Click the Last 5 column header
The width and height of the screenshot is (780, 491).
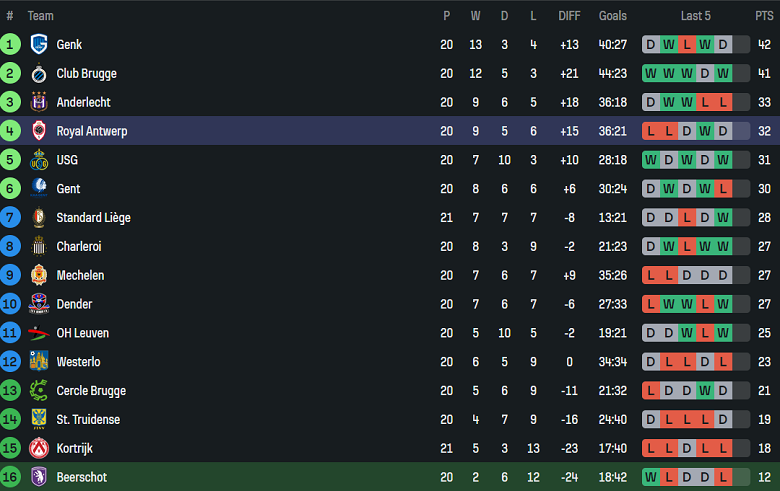tap(696, 16)
